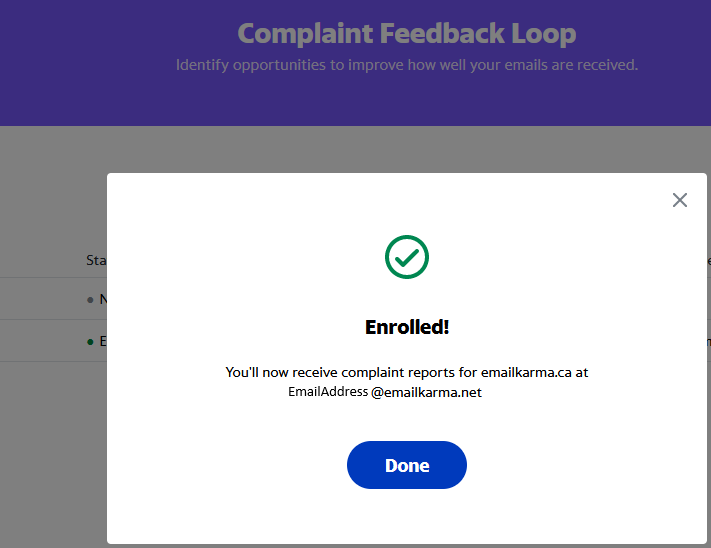Click the EmailAddress@emailkarma.net address text
The width and height of the screenshot is (711, 548).
[385, 392]
